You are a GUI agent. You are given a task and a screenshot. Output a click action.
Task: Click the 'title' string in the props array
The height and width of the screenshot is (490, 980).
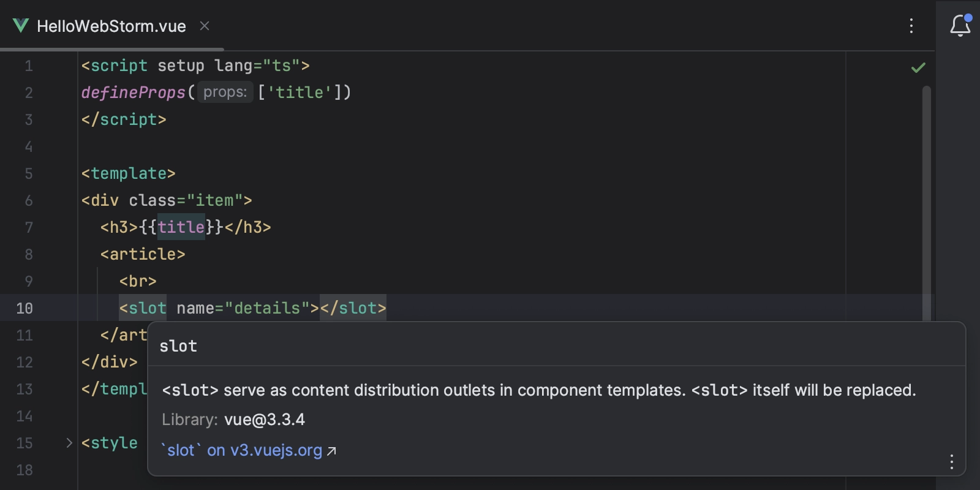[300, 92]
